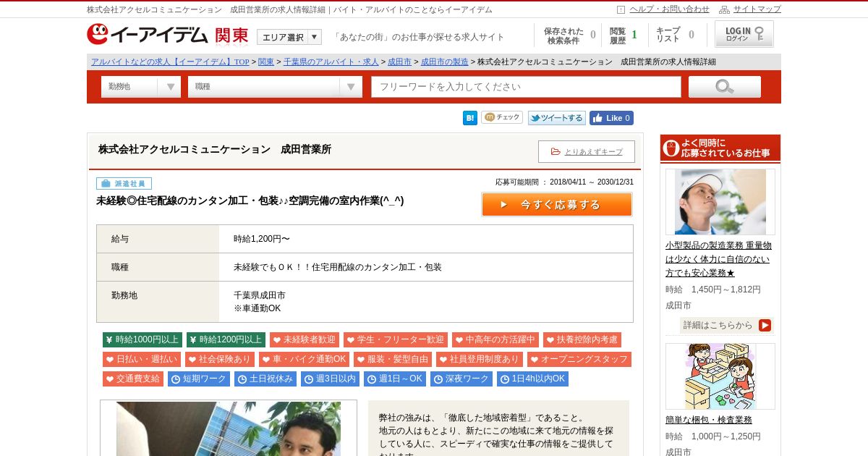Select the 車・バイク通勤OK tag
This screenshot has width=868, height=456.
pyautogui.click(x=304, y=359)
